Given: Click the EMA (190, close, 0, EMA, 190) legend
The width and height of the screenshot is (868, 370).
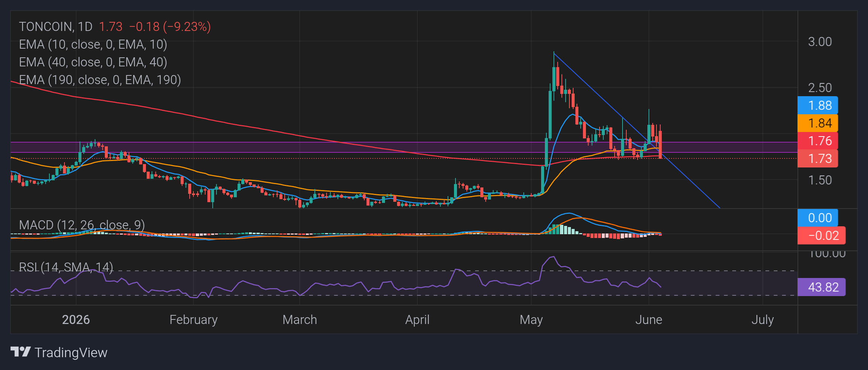Looking at the screenshot, I should [100, 80].
